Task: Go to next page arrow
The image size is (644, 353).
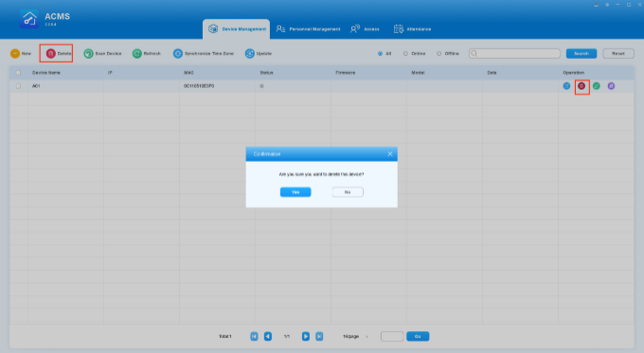Action: point(306,337)
